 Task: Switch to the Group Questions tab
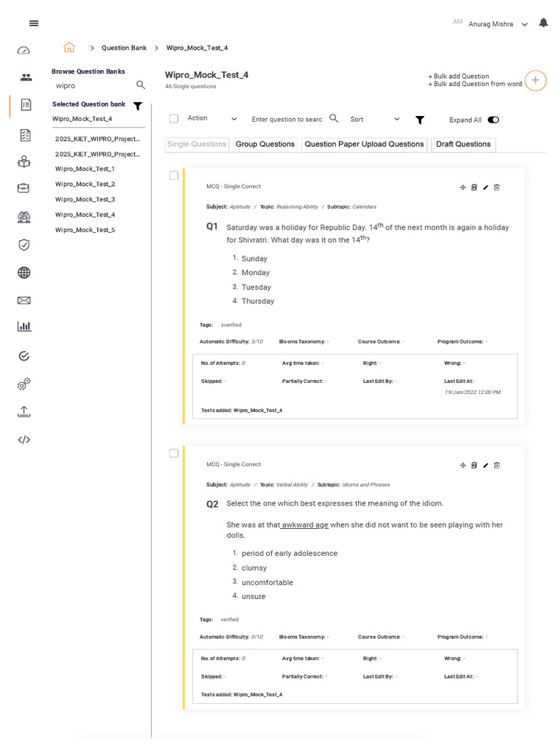click(265, 144)
